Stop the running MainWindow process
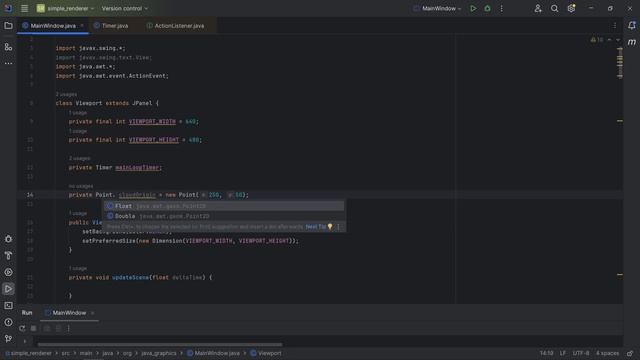The image size is (640, 360). pos(33,328)
